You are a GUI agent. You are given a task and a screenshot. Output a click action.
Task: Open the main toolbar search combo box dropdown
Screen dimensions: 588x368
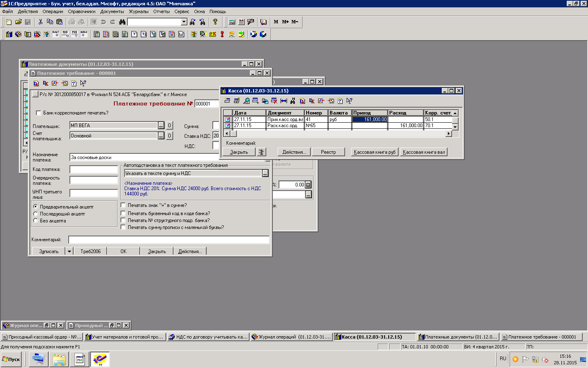pos(184,22)
